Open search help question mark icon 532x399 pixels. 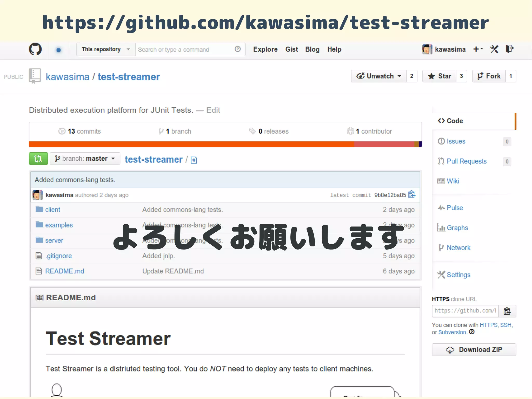tap(237, 49)
